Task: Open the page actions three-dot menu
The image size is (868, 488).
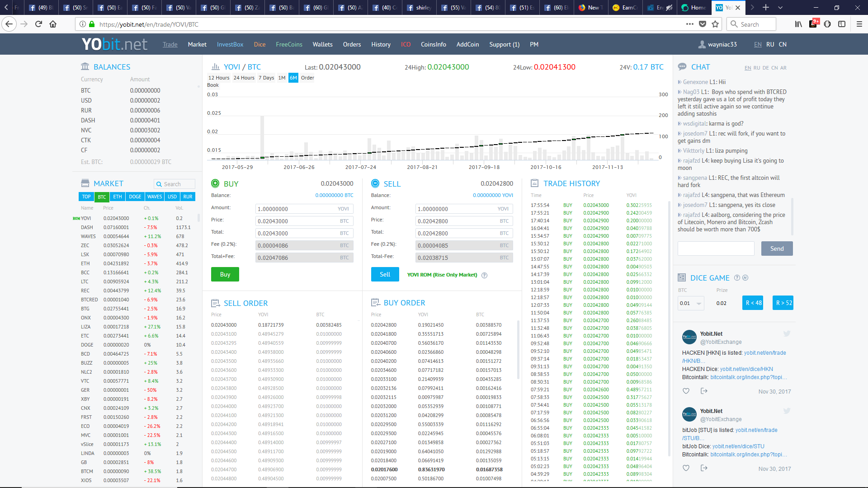Action: (x=689, y=24)
